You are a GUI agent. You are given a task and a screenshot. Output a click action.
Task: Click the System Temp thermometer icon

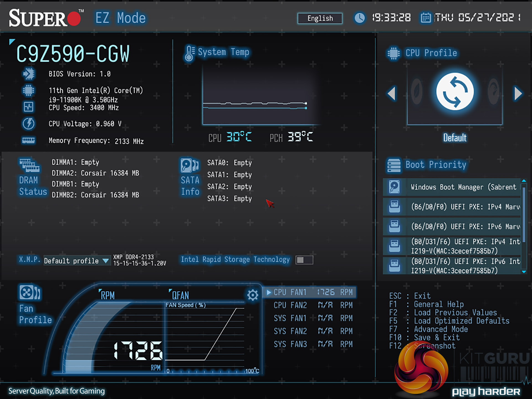(x=190, y=53)
